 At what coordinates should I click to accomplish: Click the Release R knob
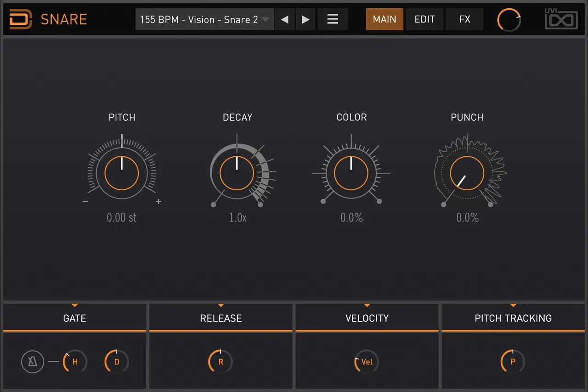coord(220,362)
